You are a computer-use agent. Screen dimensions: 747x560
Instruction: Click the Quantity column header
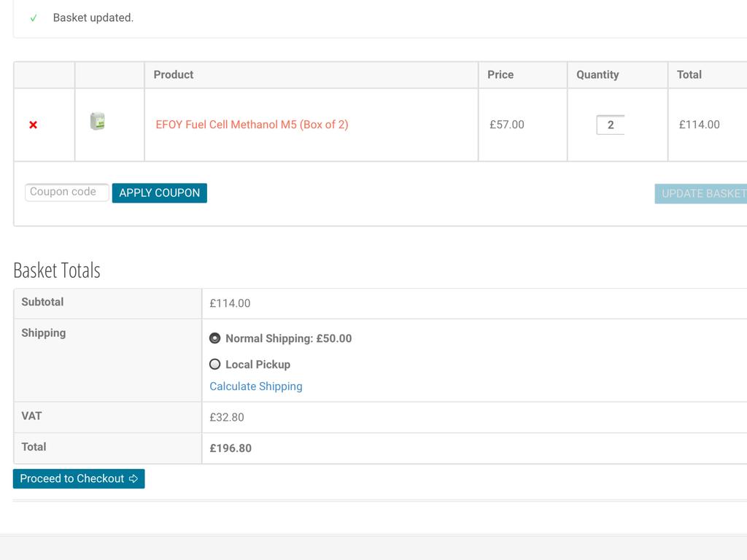pos(597,74)
